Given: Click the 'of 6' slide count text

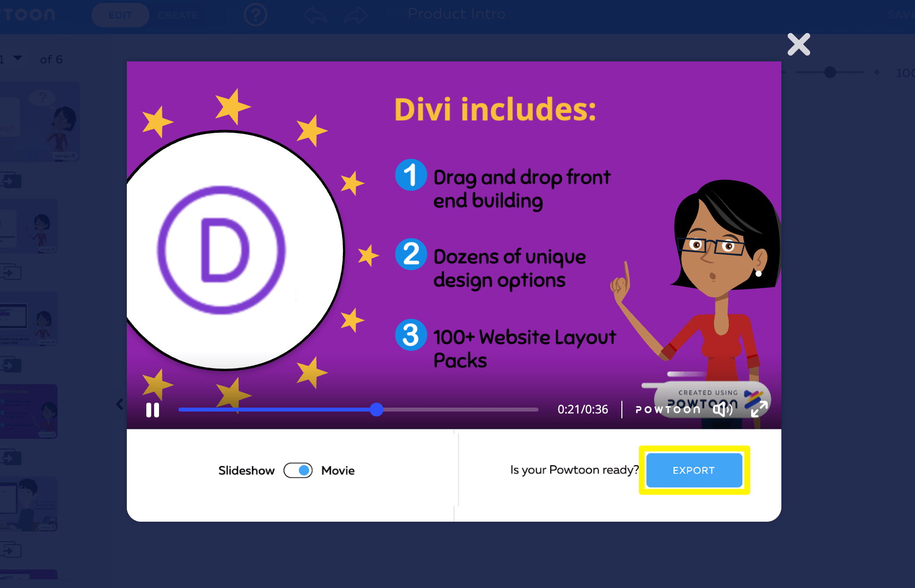Looking at the screenshot, I should tap(51, 59).
